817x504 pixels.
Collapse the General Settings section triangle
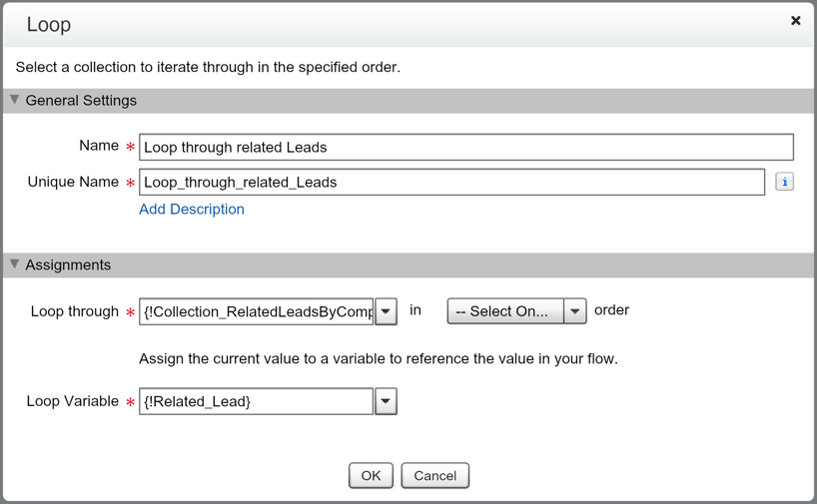pyautogui.click(x=15, y=100)
